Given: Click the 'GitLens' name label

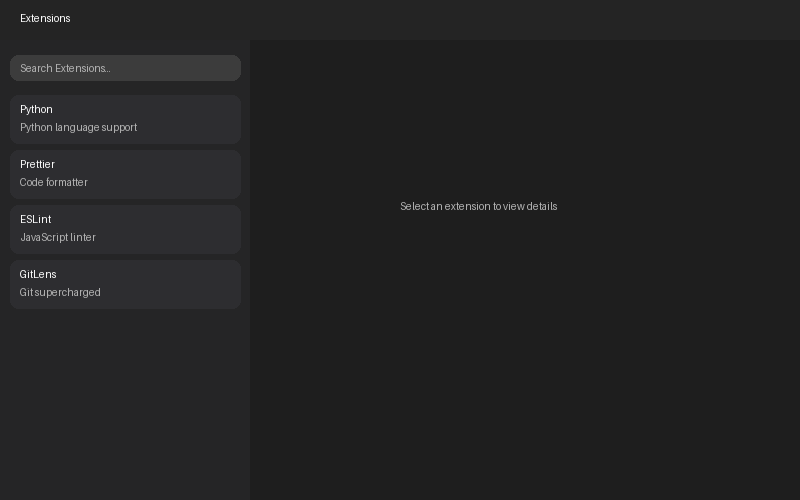Looking at the screenshot, I should click(38, 275).
